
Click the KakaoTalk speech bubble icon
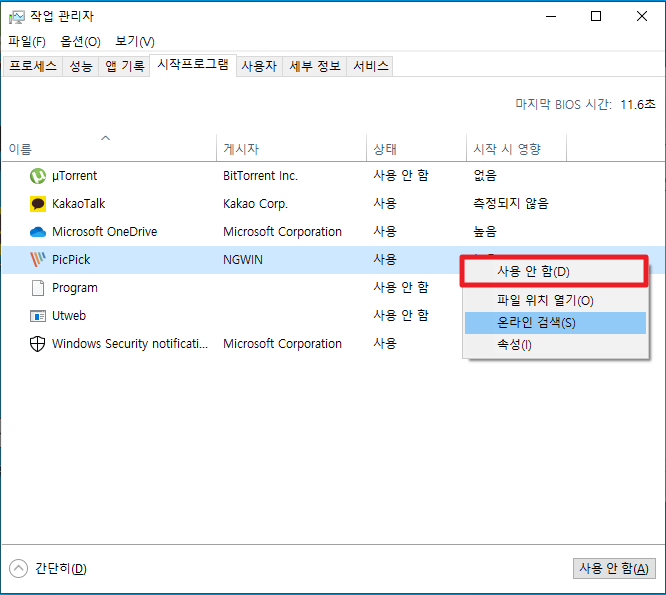[x=38, y=204]
